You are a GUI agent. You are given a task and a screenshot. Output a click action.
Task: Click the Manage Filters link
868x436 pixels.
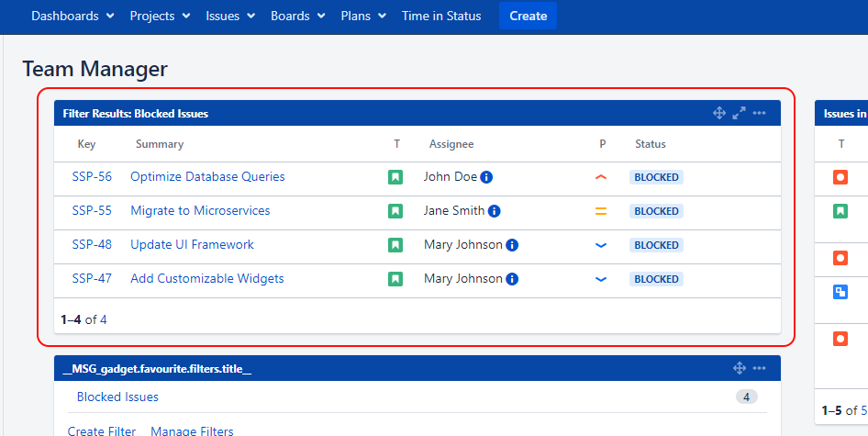pos(192,431)
